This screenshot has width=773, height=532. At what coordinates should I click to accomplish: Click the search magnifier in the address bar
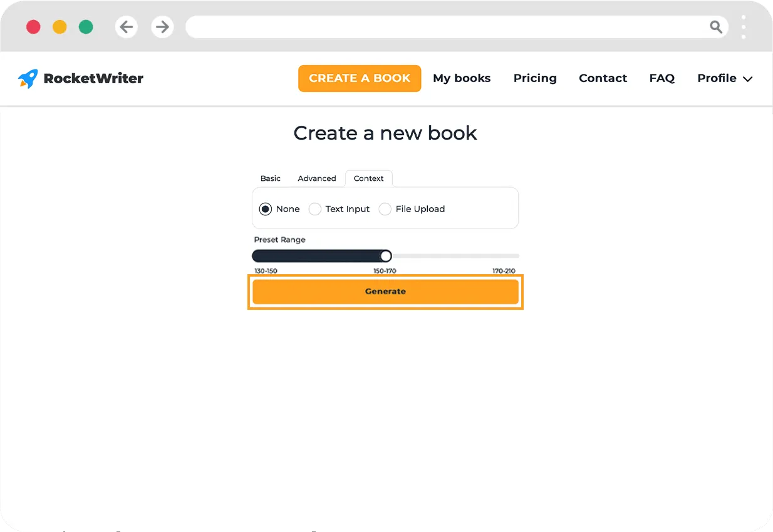(x=715, y=27)
